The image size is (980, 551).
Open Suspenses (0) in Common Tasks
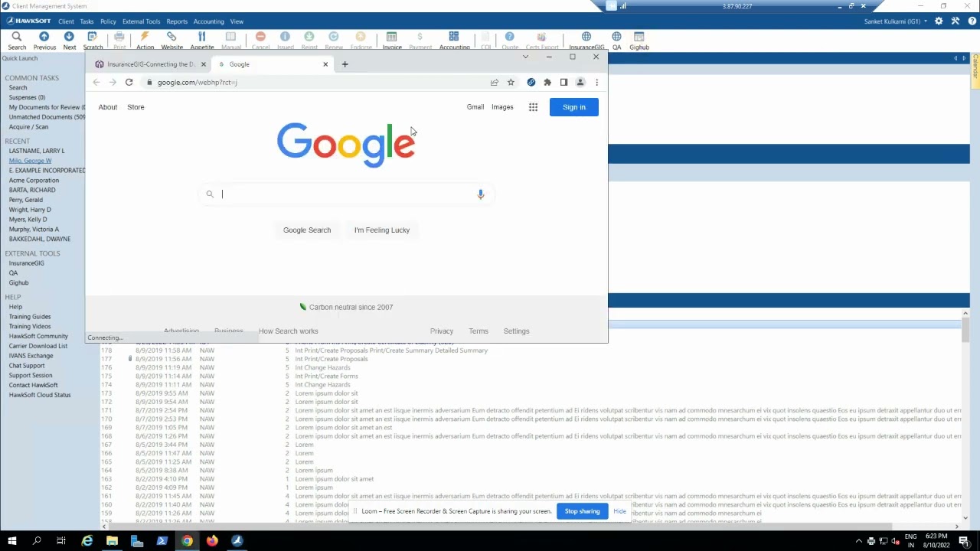(27, 97)
